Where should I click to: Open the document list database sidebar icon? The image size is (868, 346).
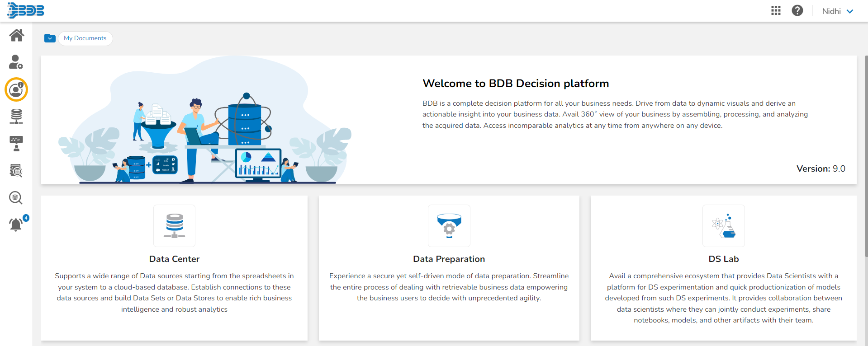16,171
